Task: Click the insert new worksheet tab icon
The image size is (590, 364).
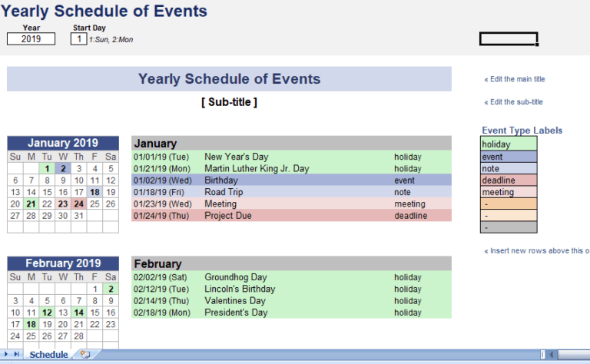Action: click(85, 354)
